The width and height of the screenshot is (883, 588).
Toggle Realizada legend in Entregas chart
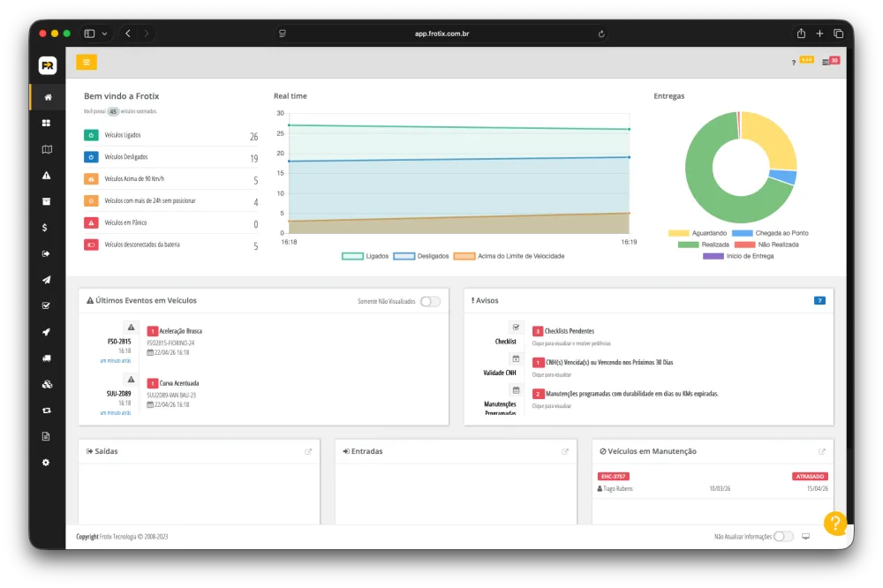[704, 245]
